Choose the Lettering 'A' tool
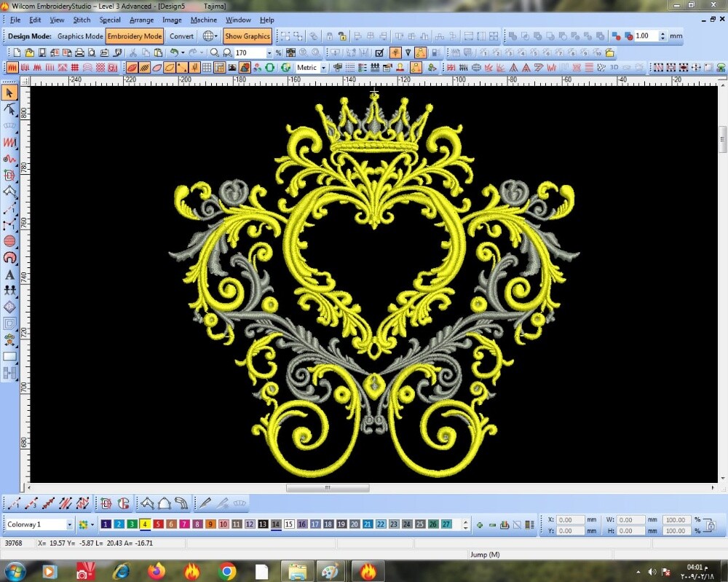Viewport: 728px width, 582px height. (x=9, y=275)
